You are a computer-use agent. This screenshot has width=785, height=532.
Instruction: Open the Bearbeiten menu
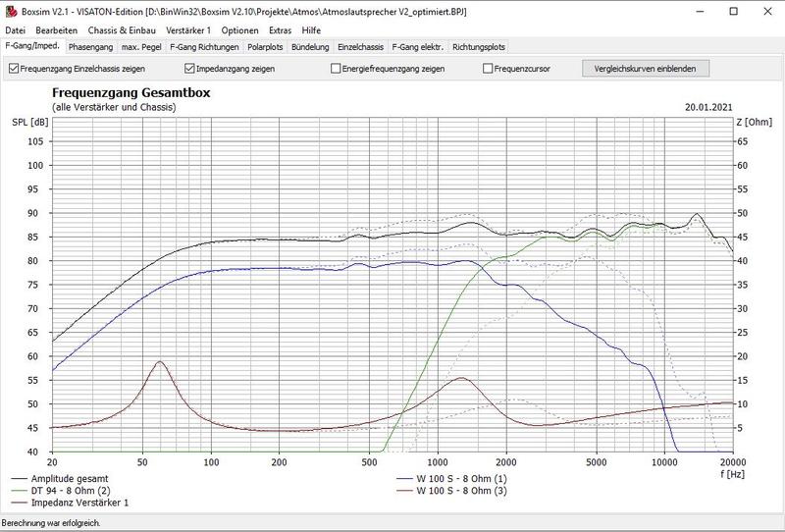[x=56, y=30]
